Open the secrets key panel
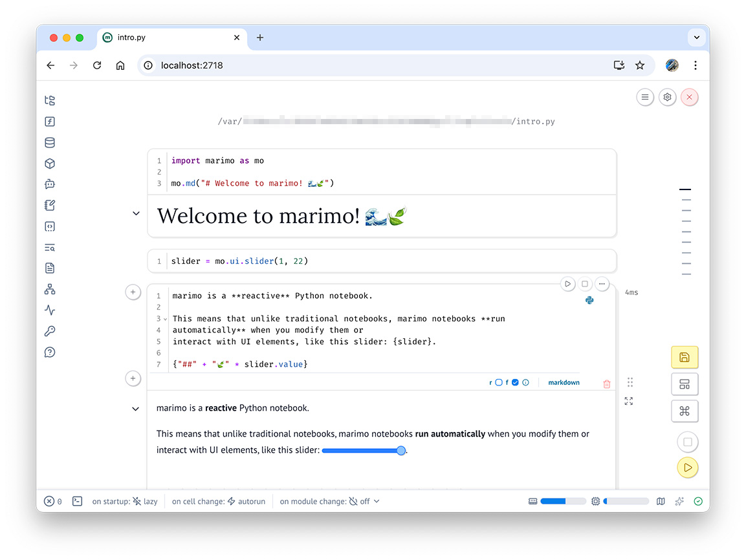Viewport: 746px width, 560px height. [50, 331]
